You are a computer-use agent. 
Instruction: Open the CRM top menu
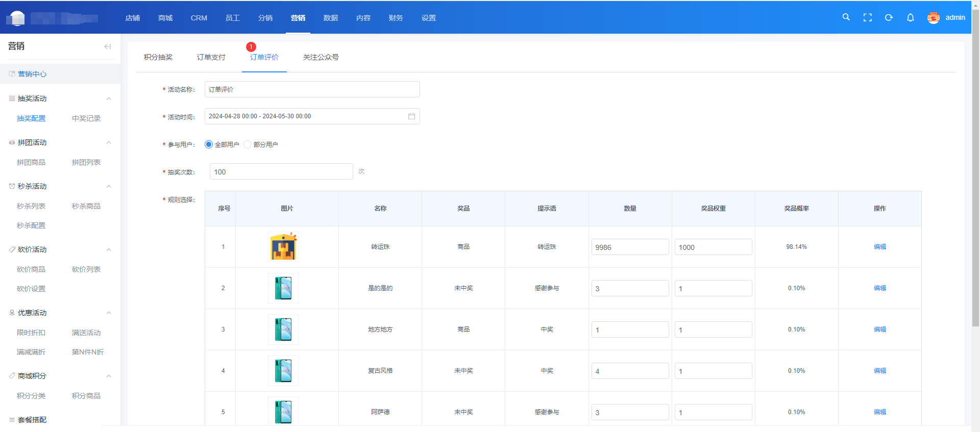pyautogui.click(x=199, y=18)
